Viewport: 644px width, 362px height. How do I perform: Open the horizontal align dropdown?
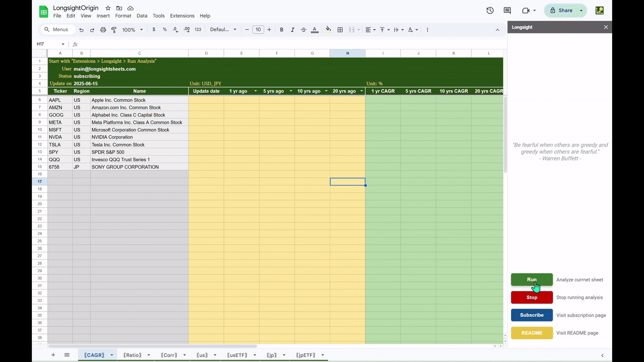point(371,30)
